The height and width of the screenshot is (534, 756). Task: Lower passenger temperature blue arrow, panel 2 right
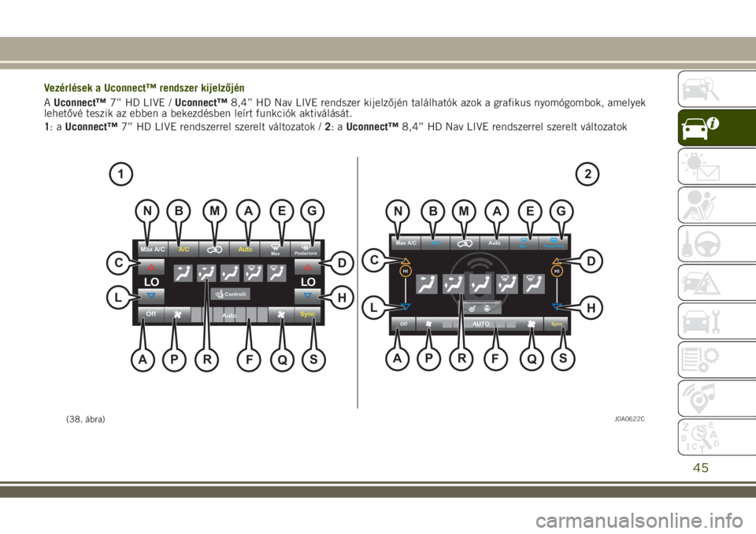click(x=557, y=306)
